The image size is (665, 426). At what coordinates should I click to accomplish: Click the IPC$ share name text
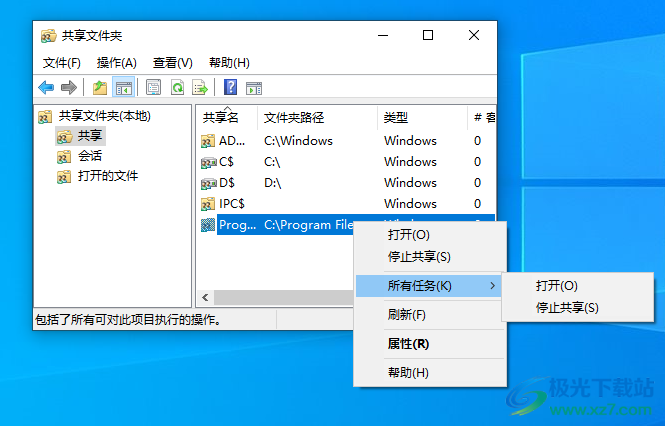point(232,204)
